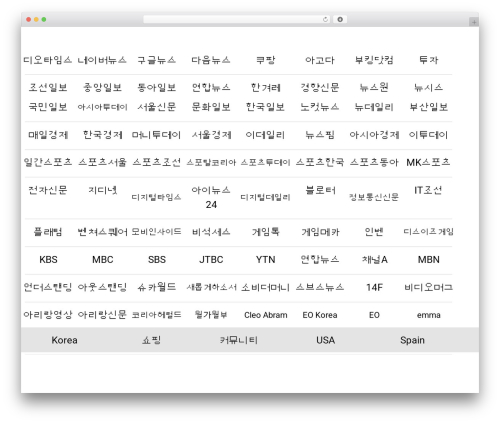Open the 채널A link
This screenshot has height=423, width=500.
click(x=374, y=260)
